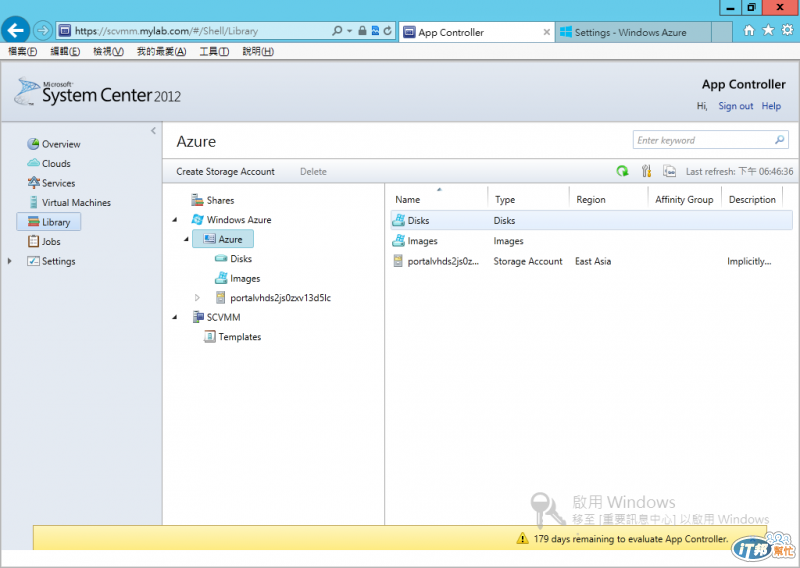Open the Library books icon
Image resolution: width=800 pixels, height=568 pixels.
pyautogui.click(x=34, y=221)
